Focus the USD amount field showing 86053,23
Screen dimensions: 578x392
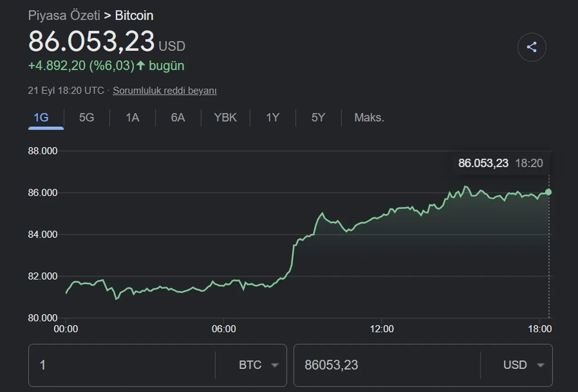click(387, 365)
